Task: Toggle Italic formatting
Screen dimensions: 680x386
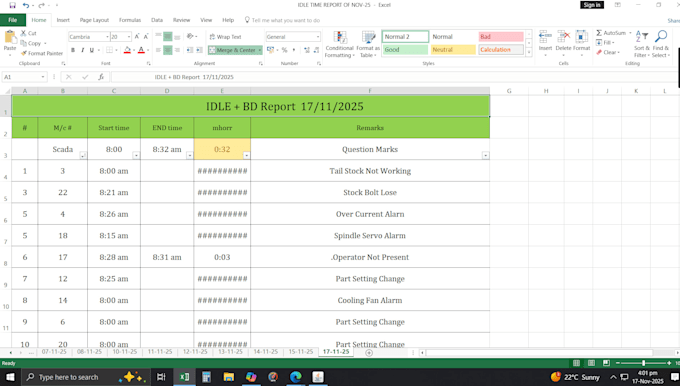Action: coord(82,50)
